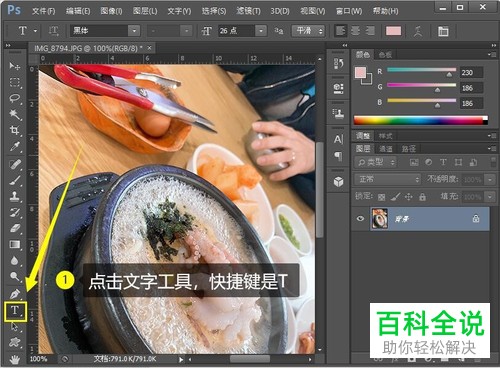This screenshot has width=500, height=368.
Task: Open the Character and Paragraph panel toggle
Action: (x=443, y=31)
